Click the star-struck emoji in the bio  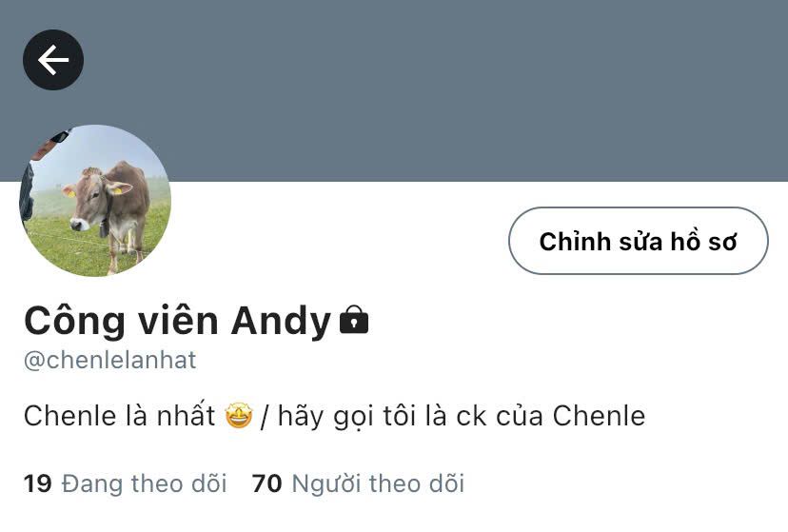click(x=239, y=416)
